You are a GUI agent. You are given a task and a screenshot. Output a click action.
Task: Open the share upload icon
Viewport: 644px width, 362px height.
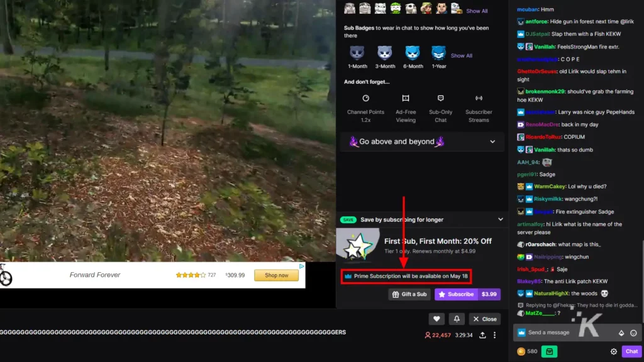[482, 335]
